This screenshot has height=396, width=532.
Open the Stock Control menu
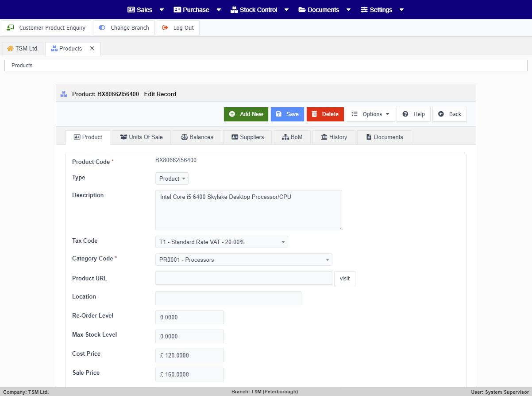pos(259,10)
